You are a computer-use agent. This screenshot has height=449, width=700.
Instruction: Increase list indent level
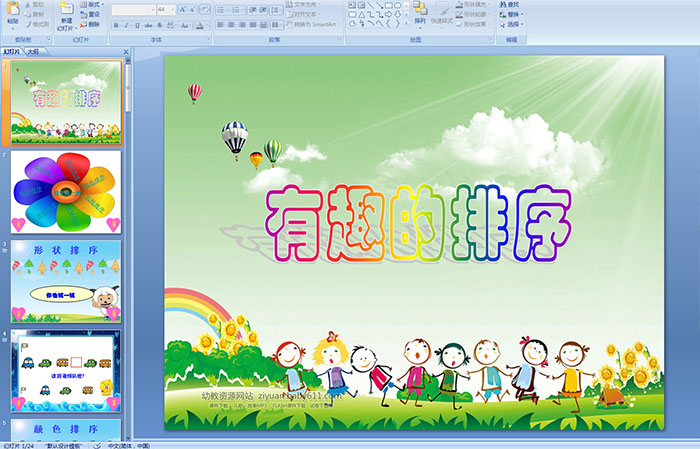point(263,10)
